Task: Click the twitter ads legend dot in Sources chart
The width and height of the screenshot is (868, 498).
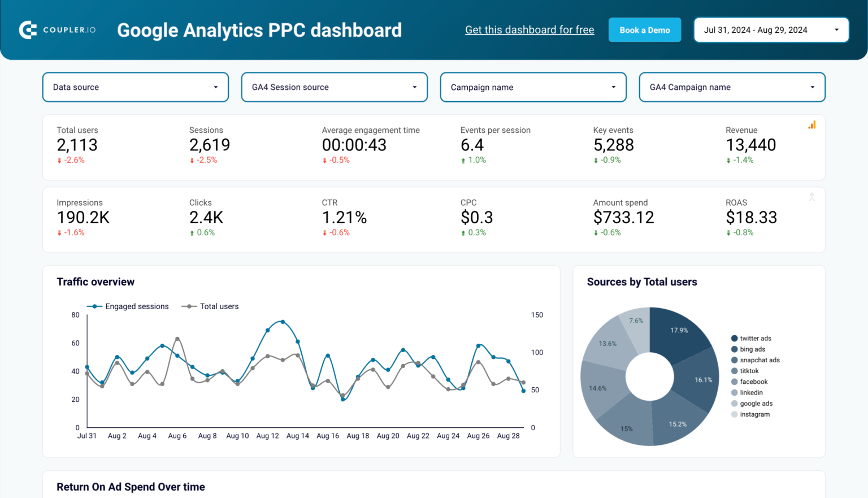Action: tap(735, 338)
